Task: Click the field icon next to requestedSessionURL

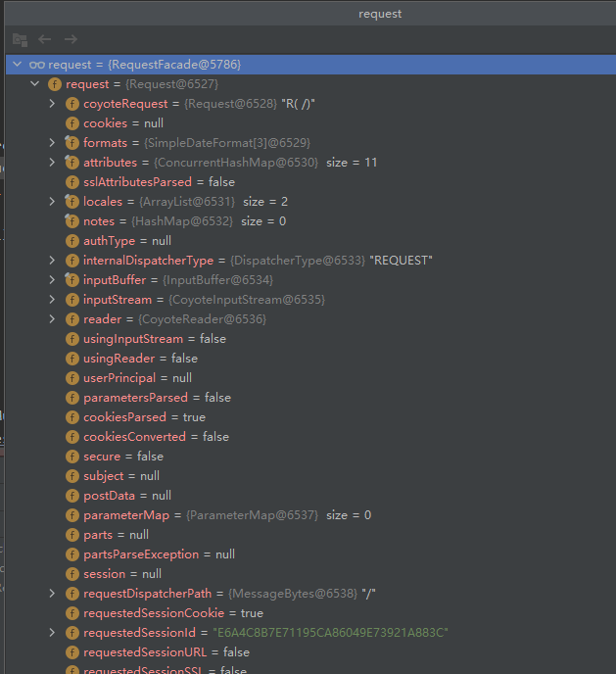Action: [x=72, y=652]
